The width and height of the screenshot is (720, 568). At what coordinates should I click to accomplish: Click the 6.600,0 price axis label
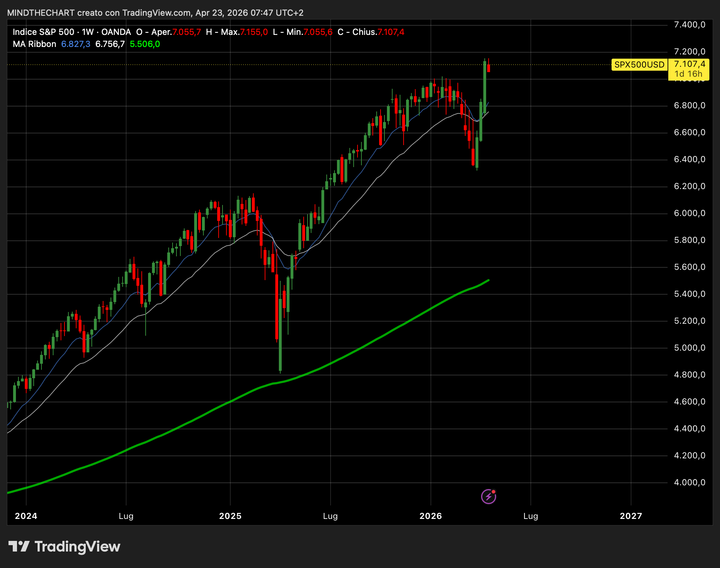point(690,133)
